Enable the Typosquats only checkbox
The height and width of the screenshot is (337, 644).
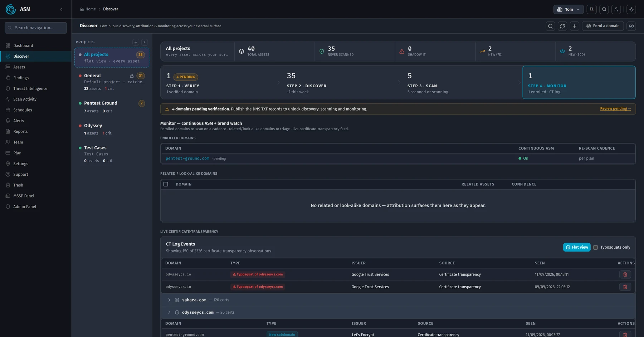click(596, 248)
